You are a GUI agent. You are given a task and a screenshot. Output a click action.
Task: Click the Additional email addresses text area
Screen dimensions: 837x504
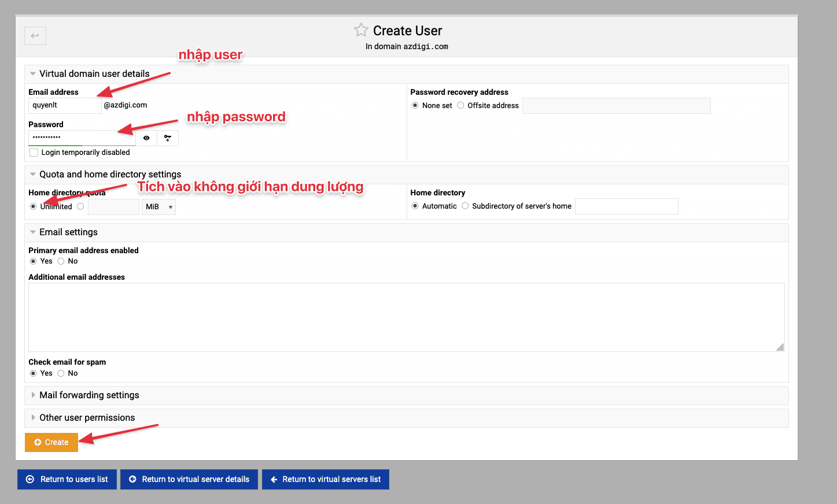406,317
